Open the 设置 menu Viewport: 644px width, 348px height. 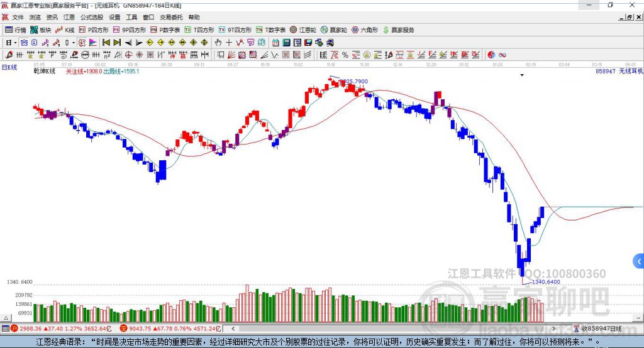(x=114, y=17)
